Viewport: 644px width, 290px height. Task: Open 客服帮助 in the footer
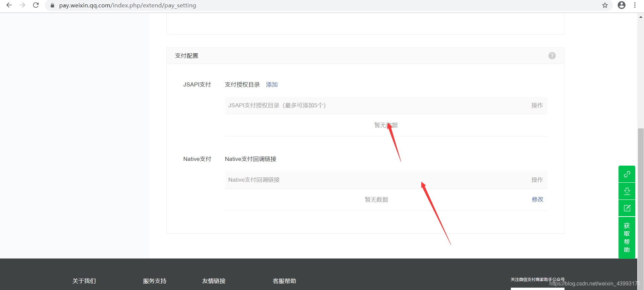pyautogui.click(x=284, y=281)
